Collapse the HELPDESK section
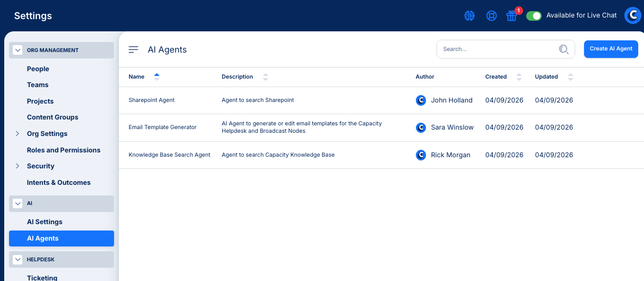The image size is (644, 281). 18,260
